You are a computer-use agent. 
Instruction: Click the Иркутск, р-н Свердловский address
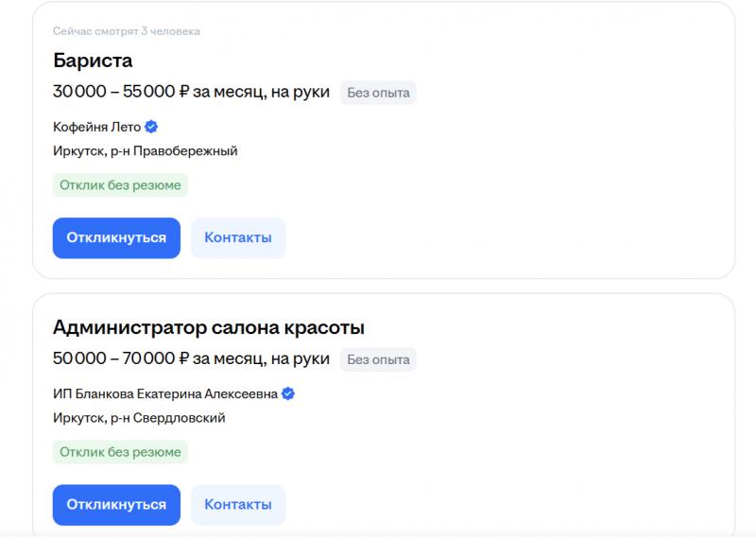[139, 417]
